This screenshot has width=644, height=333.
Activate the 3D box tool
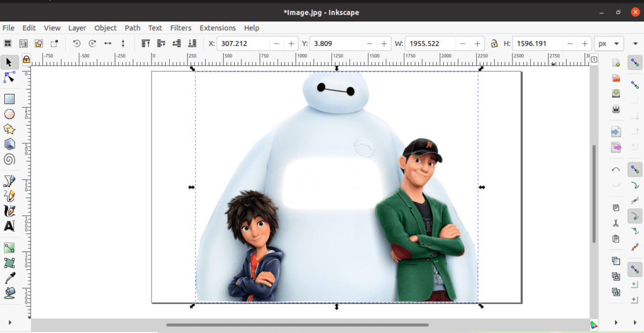(9, 144)
